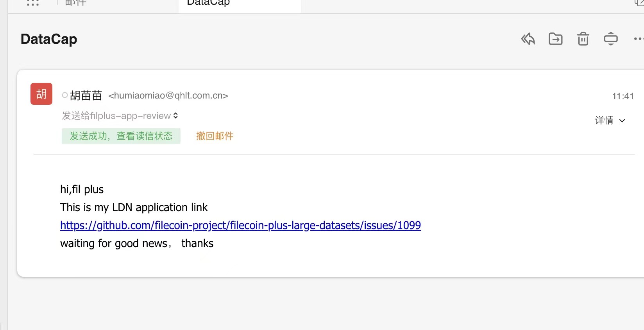Open the 邮件 menu item
644x330 pixels.
75,2
